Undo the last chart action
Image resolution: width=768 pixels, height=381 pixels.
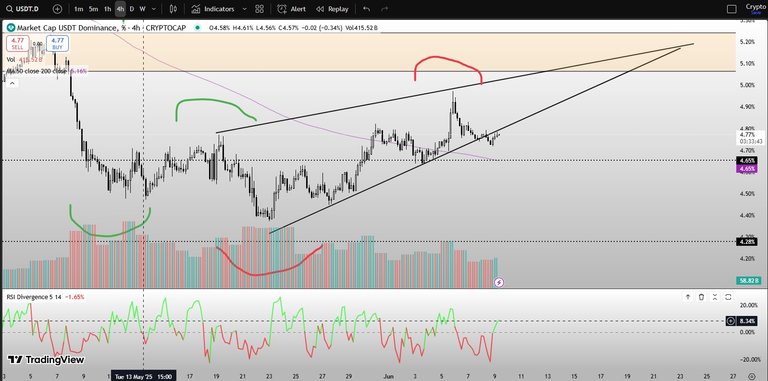[366, 9]
